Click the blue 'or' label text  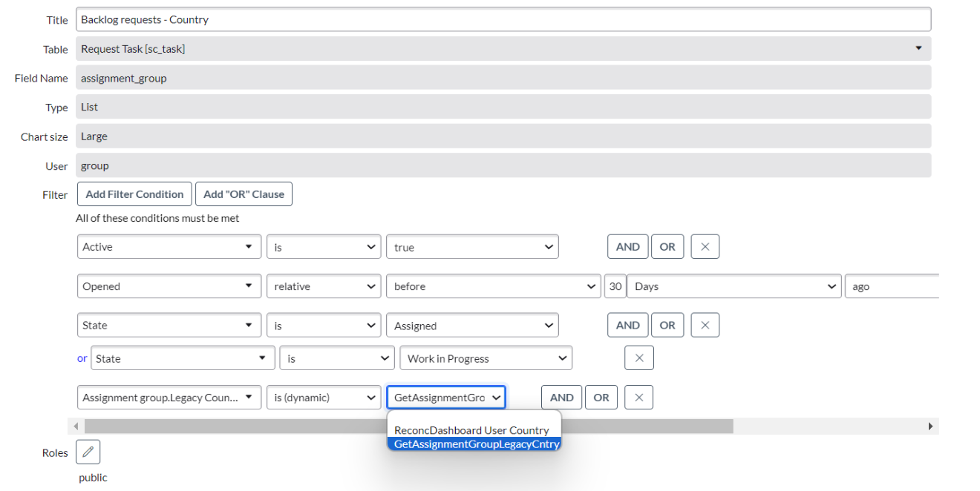(82, 358)
